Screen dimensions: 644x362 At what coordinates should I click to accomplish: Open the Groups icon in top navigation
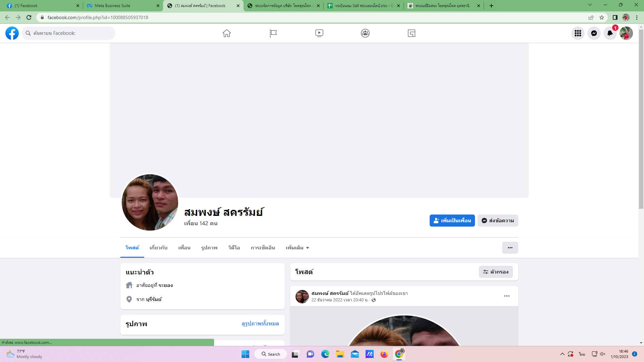365,33
